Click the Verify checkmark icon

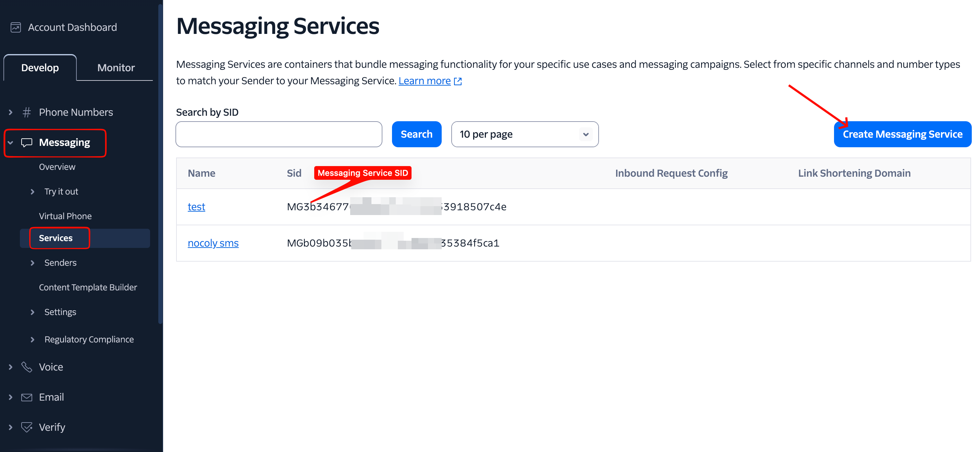click(x=26, y=427)
